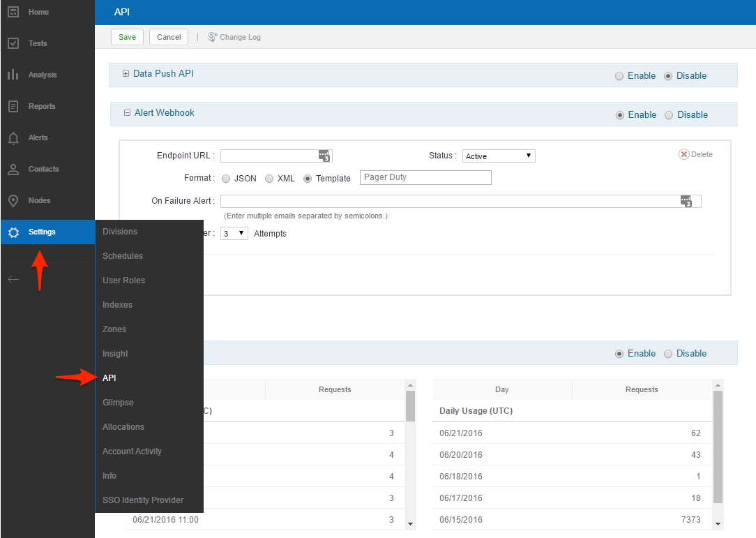
Task: Click the Home dashboard icon in sidebar
Action: [x=13, y=12]
